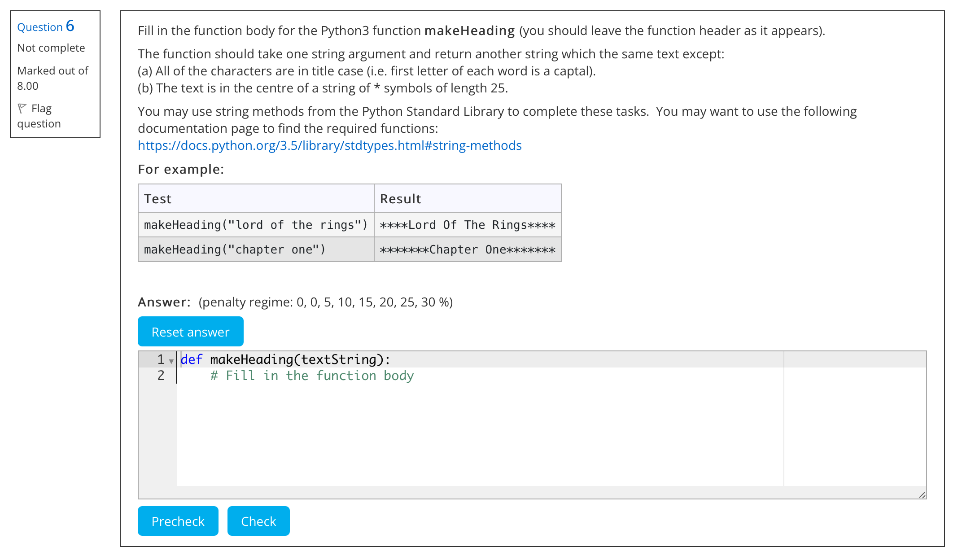Select line number 2 in the gutter

coord(161,376)
